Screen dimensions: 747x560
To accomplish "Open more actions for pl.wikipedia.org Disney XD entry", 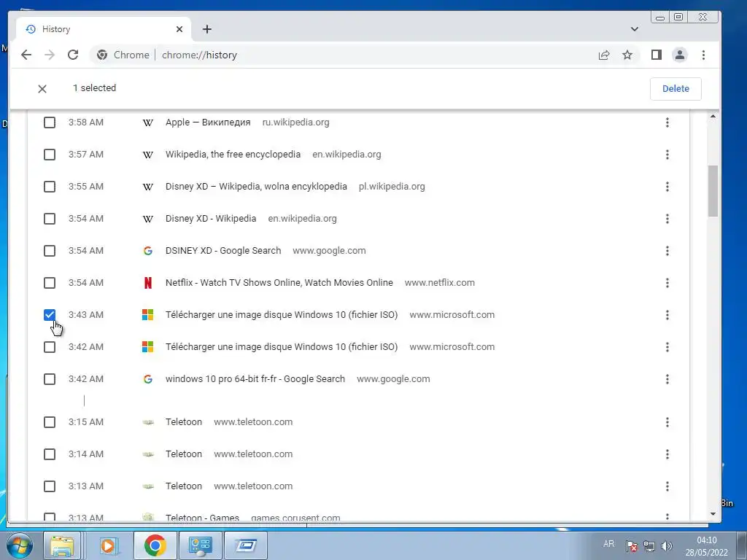I will coord(667,187).
